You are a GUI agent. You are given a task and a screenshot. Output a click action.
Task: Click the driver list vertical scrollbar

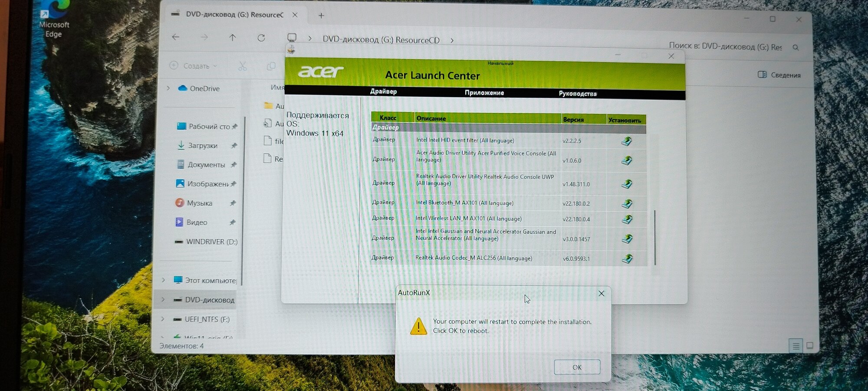(654, 237)
